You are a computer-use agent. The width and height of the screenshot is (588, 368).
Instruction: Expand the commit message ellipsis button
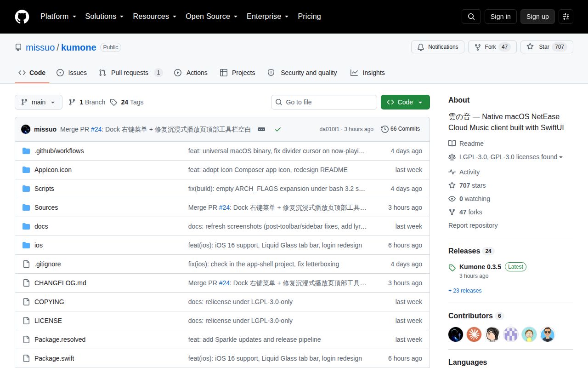click(x=261, y=129)
